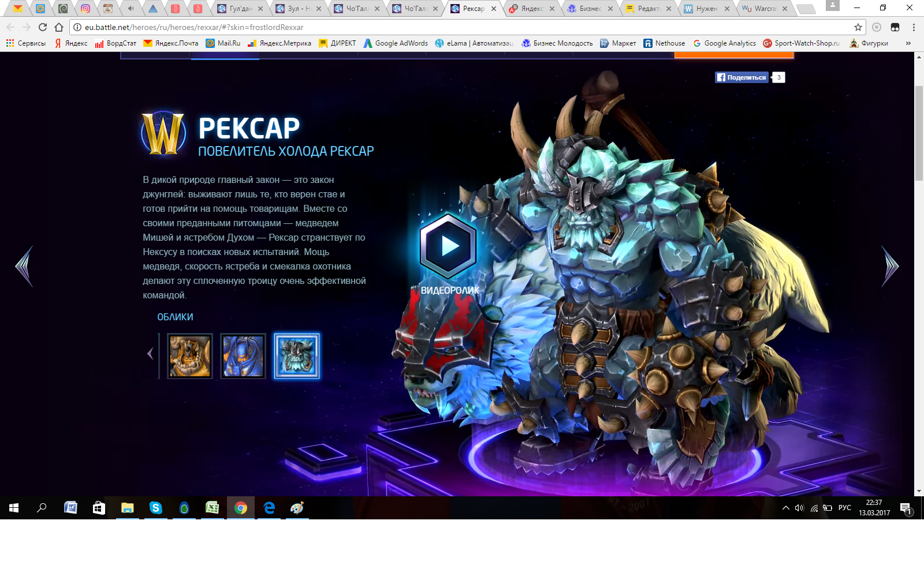924x569 pixels.
Task: Open the ВордСтат bookmark
Action: pos(116,43)
